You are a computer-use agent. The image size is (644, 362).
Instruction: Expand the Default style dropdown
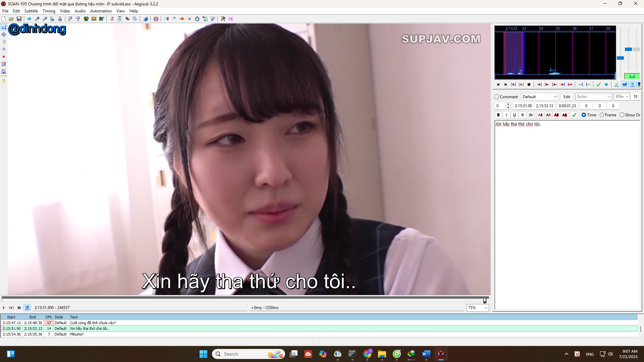(540, 97)
